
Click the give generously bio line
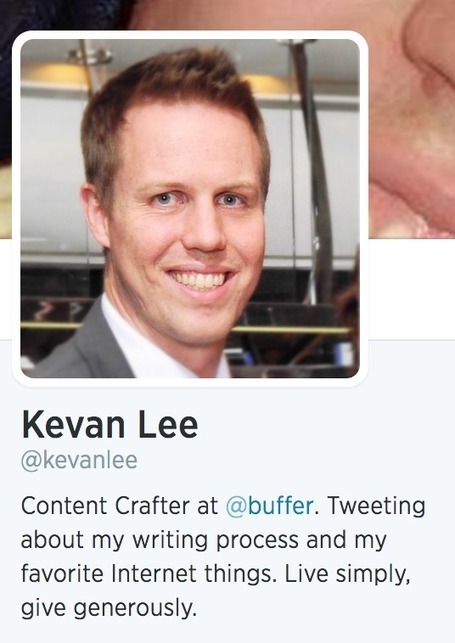pyautogui.click(x=109, y=608)
